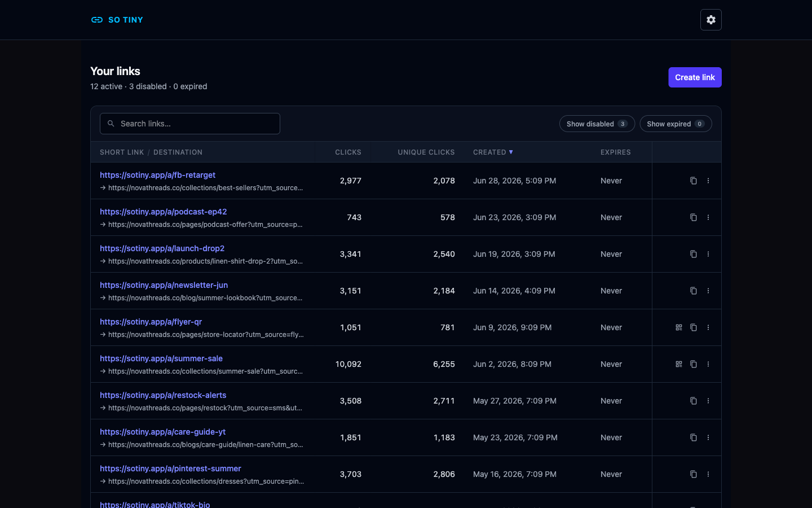Viewport: 812px width, 508px height.
Task: Click the search magnifier icon
Action: coord(111,124)
